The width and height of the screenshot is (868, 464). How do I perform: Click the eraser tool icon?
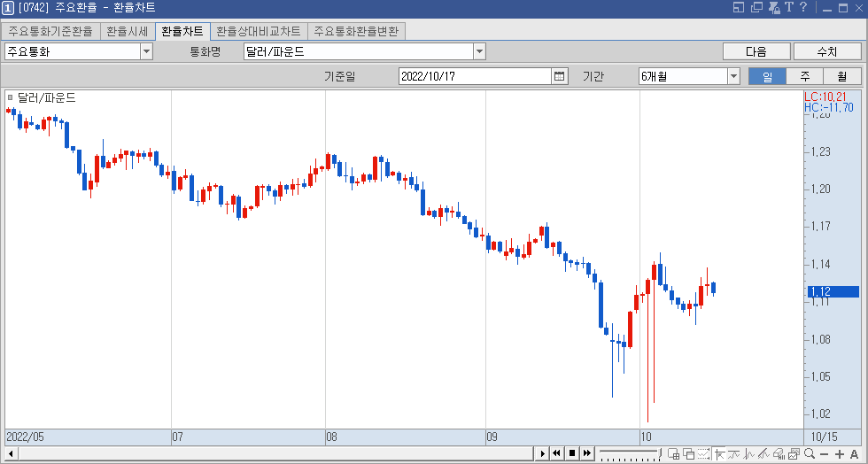click(779, 454)
